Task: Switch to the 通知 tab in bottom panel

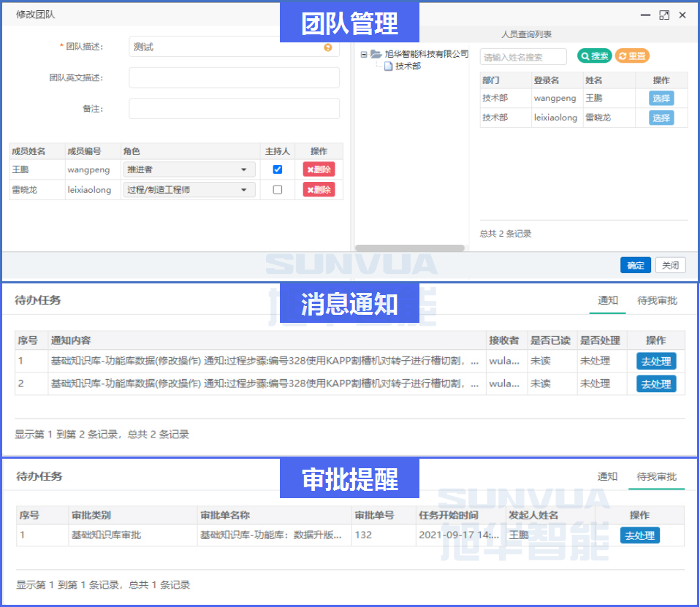Action: (x=607, y=476)
